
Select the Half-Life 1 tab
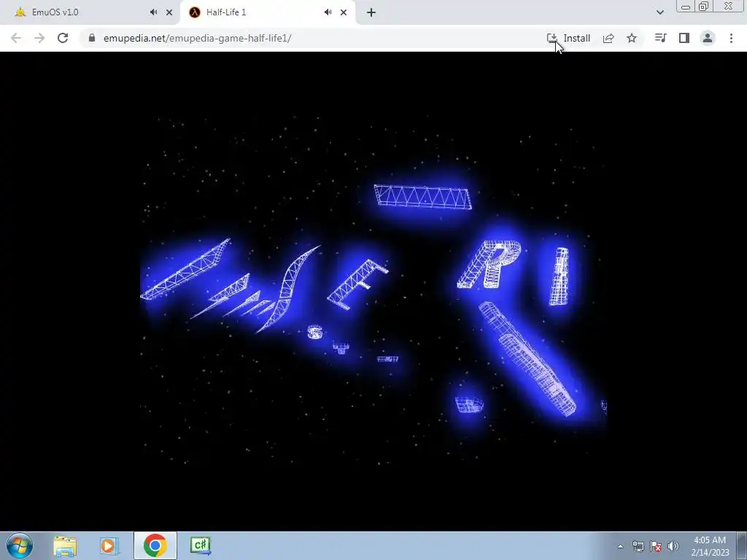pyautogui.click(x=267, y=12)
